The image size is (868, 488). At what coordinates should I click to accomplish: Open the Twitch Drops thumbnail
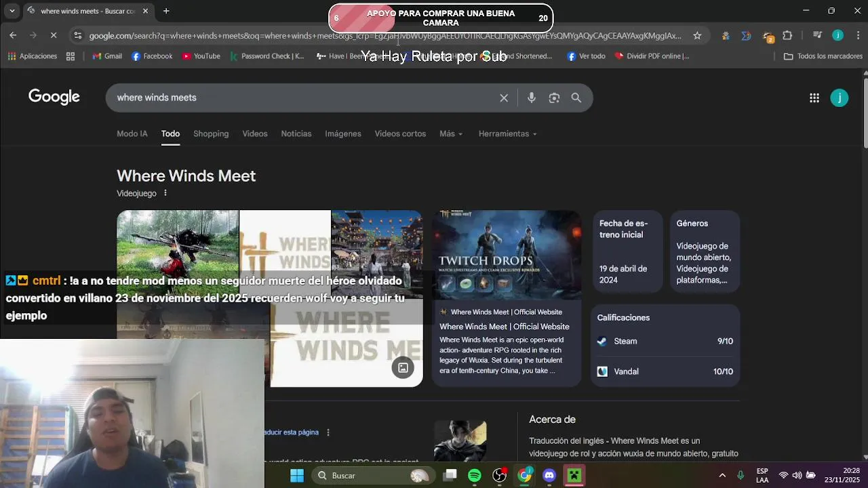coord(507,255)
